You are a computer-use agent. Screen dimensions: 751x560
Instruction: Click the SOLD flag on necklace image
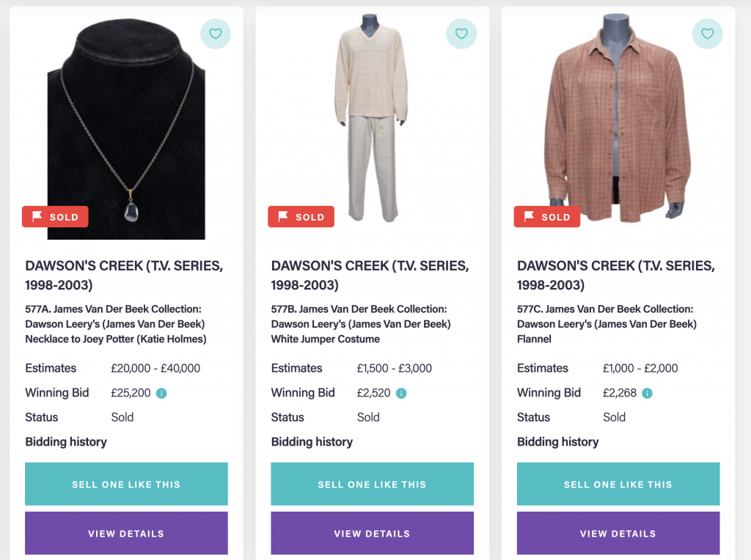pos(56,217)
